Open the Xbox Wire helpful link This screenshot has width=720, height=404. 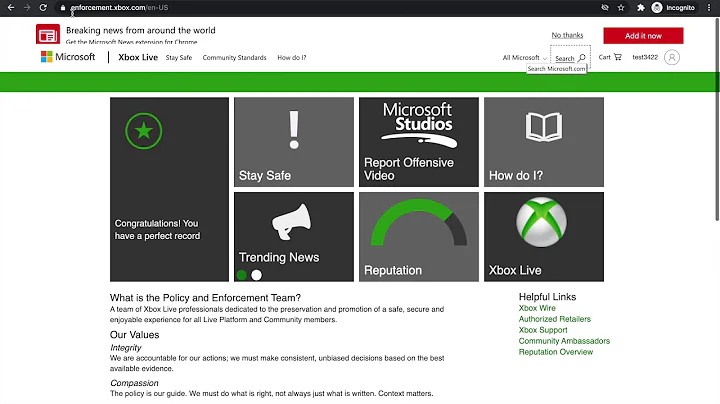coord(537,308)
